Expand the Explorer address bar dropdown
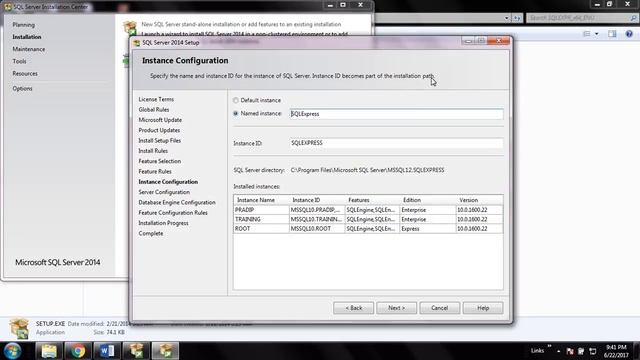640x360 pixels. point(506,18)
